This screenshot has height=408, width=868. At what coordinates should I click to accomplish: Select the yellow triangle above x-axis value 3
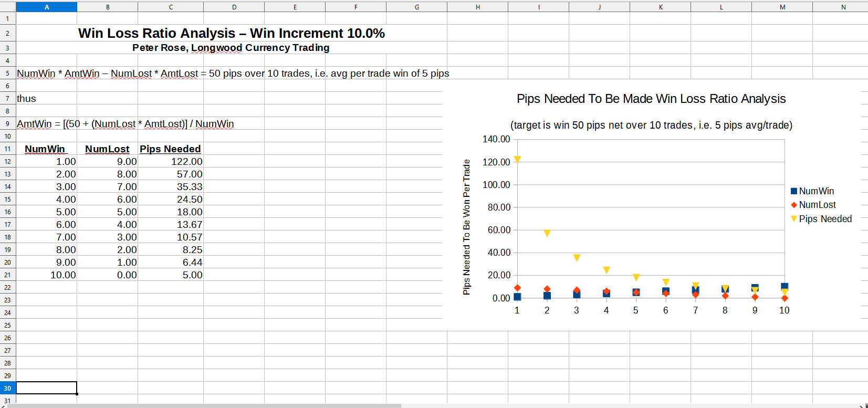(577, 257)
